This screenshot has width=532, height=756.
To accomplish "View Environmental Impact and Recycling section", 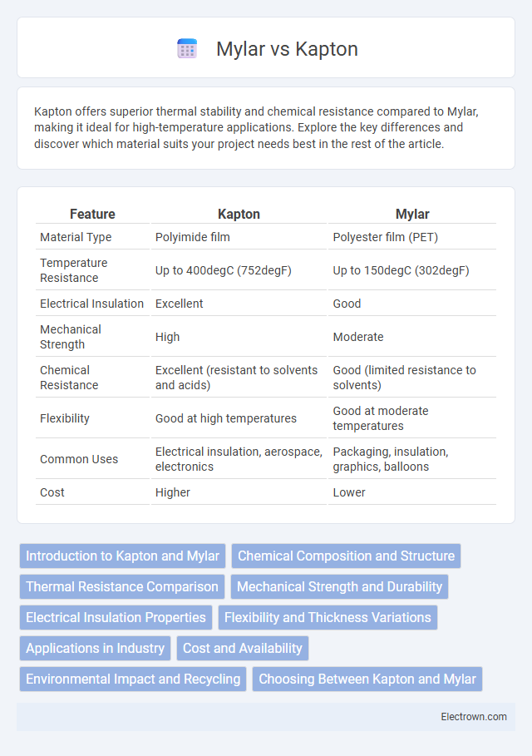I will (x=133, y=679).
